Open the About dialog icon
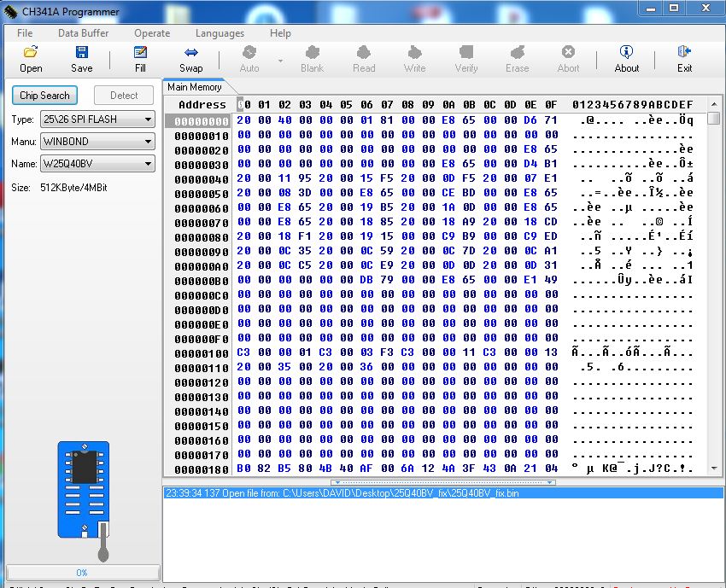The width and height of the screenshot is (726, 588). (626, 59)
